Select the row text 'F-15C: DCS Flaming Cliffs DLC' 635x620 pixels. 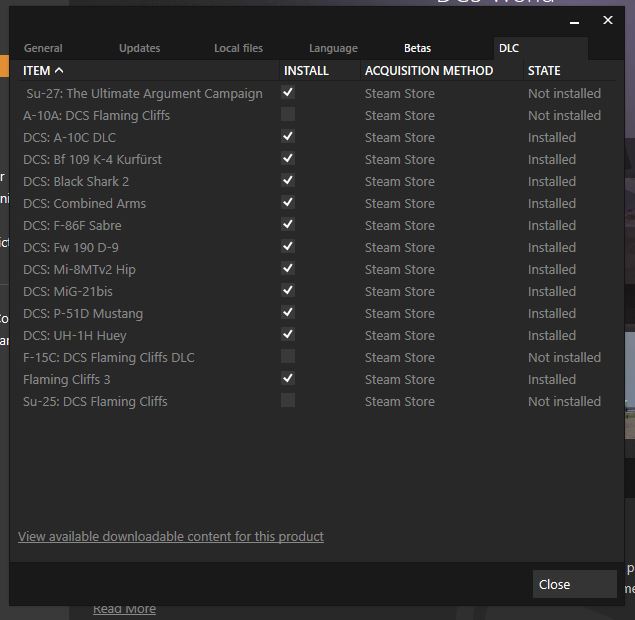click(x=109, y=358)
